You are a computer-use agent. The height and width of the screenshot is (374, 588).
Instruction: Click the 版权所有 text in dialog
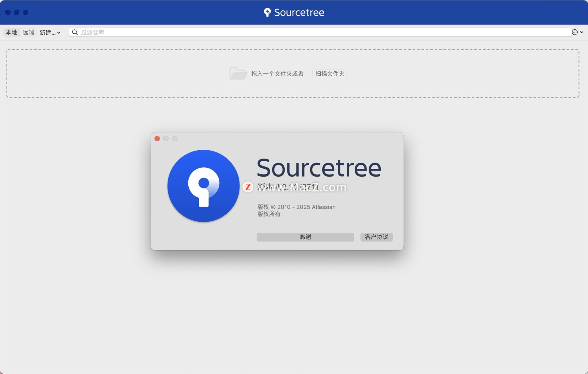269,214
